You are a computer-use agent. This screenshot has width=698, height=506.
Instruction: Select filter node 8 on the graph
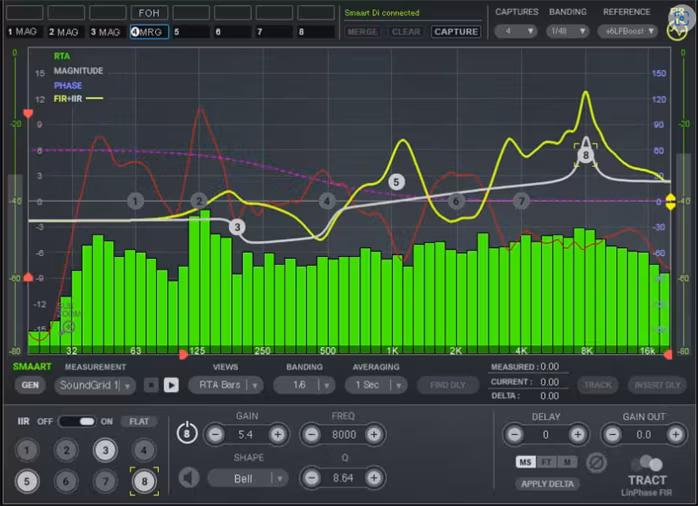pos(586,155)
